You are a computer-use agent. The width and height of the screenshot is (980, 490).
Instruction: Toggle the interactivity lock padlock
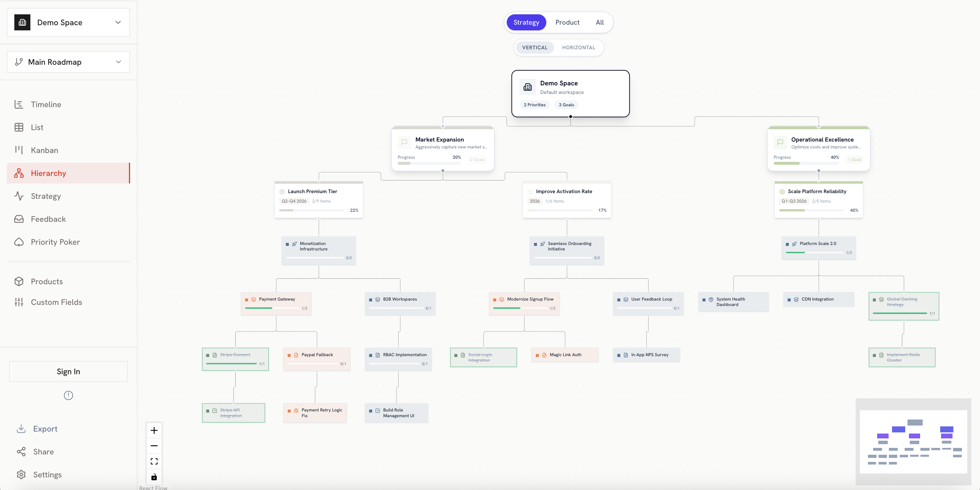pos(154,476)
